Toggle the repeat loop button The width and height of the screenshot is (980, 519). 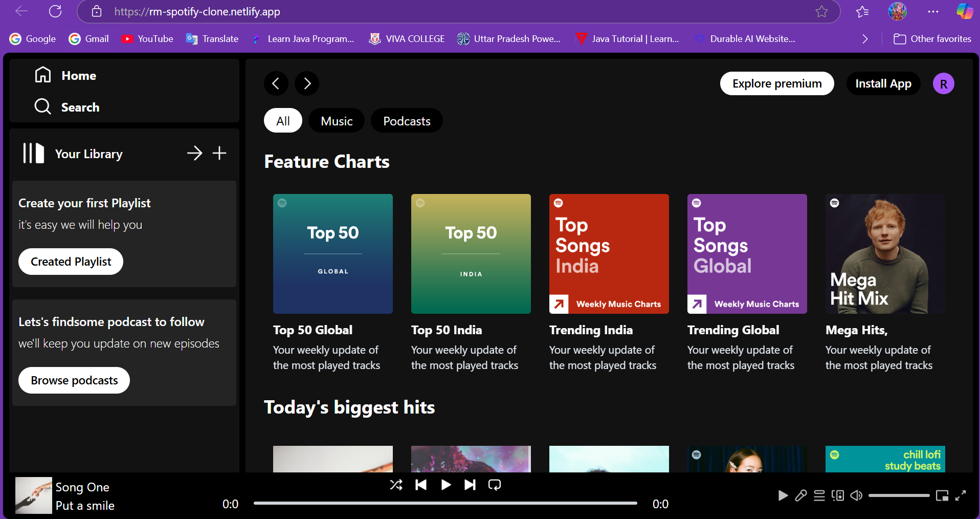[495, 485]
